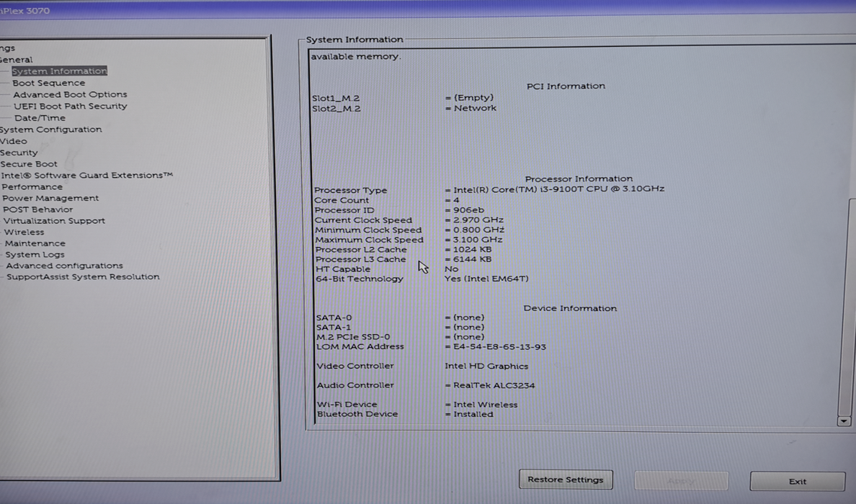The image size is (856, 504).
Task: Open SupportAssist System Resolution category
Action: (83, 276)
